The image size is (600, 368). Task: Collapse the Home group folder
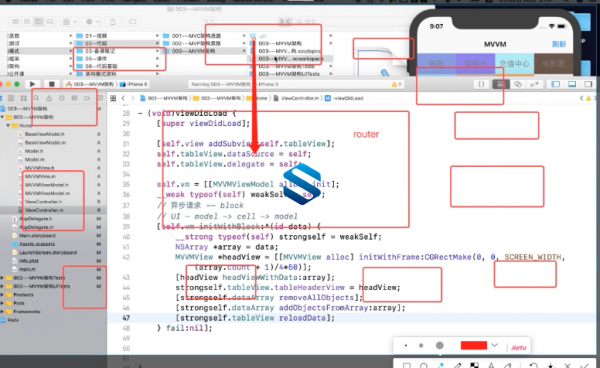click(8, 125)
